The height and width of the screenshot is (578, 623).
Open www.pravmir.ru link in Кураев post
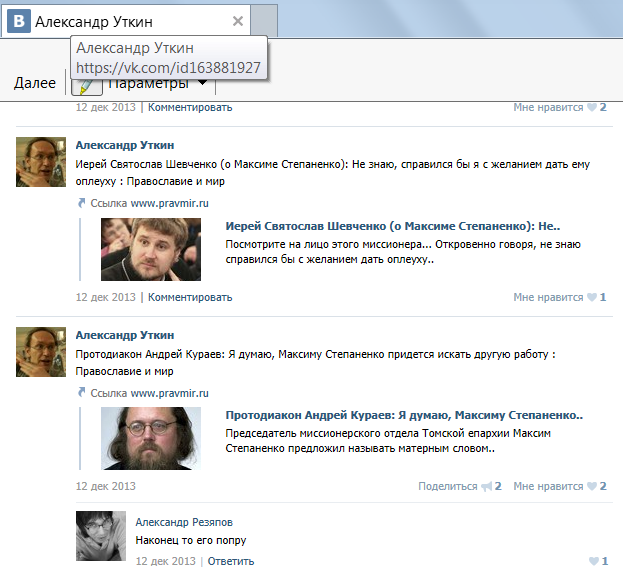coord(170,393)
